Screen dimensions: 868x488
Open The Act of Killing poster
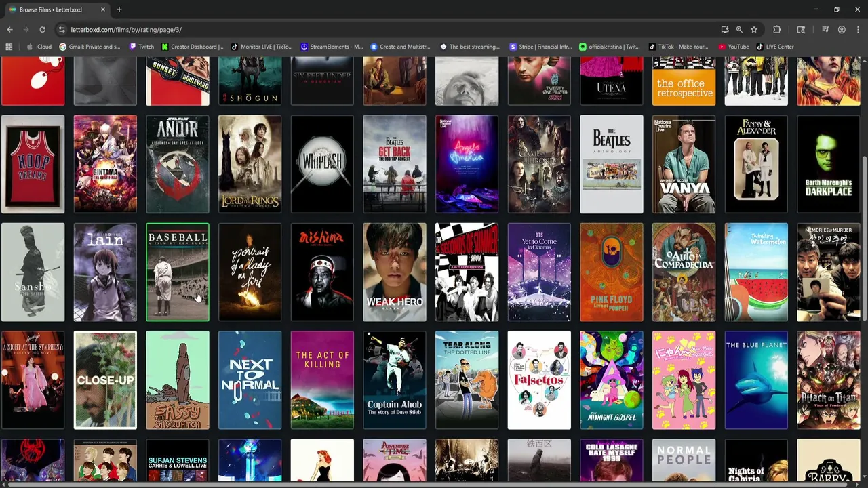pos(322,381)
